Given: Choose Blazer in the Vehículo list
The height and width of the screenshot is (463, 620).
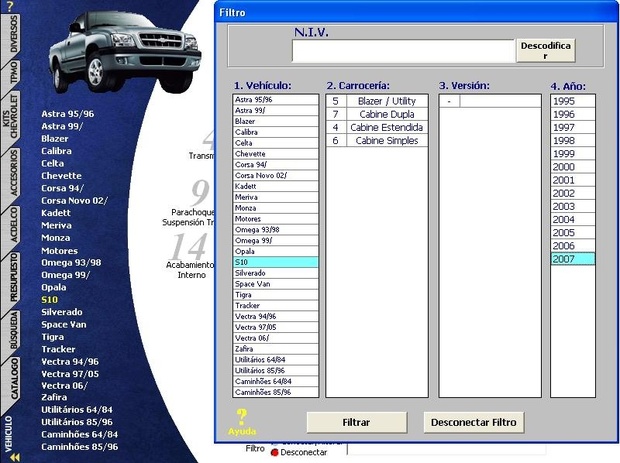Looking at the screenshot, I should (x=276, y=121).
